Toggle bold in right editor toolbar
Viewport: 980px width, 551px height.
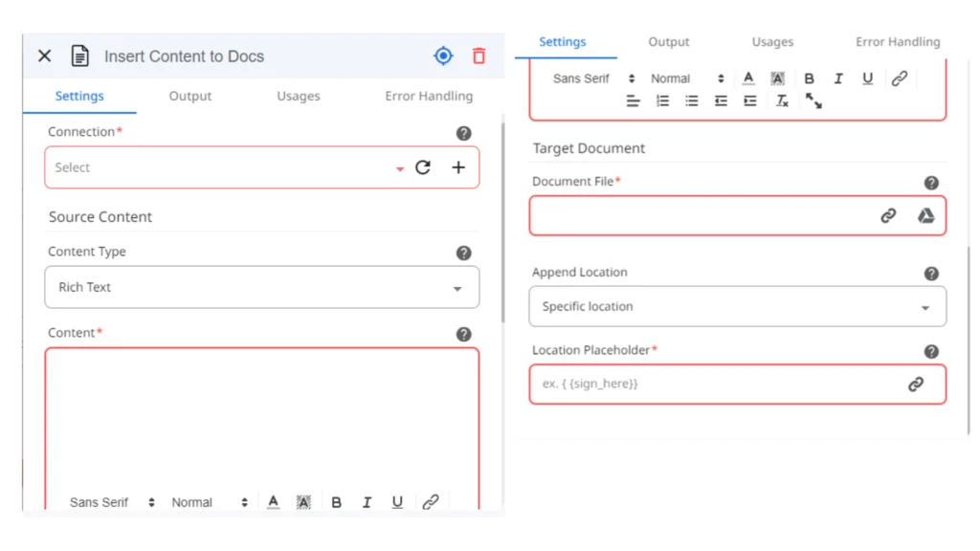(809, 78)
